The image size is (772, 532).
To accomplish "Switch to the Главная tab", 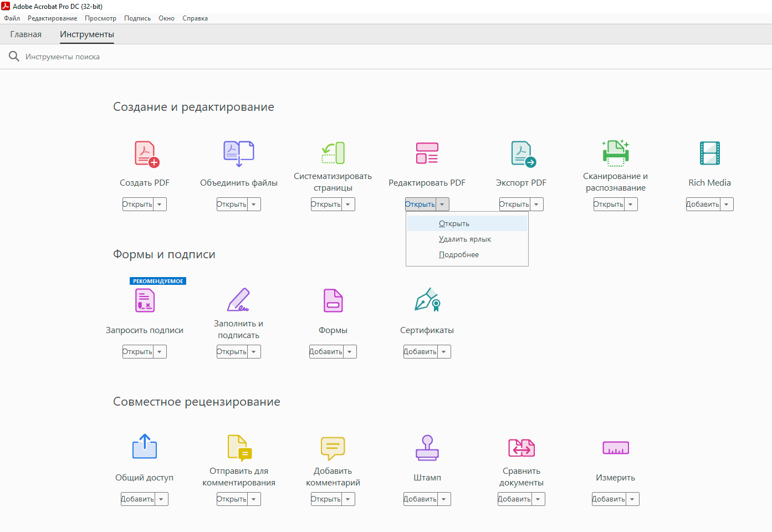I will click(26, 34).
